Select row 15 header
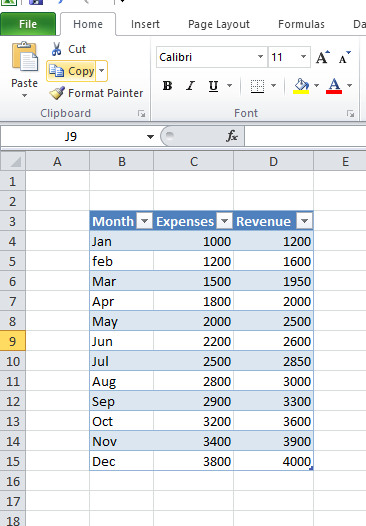 13,461
